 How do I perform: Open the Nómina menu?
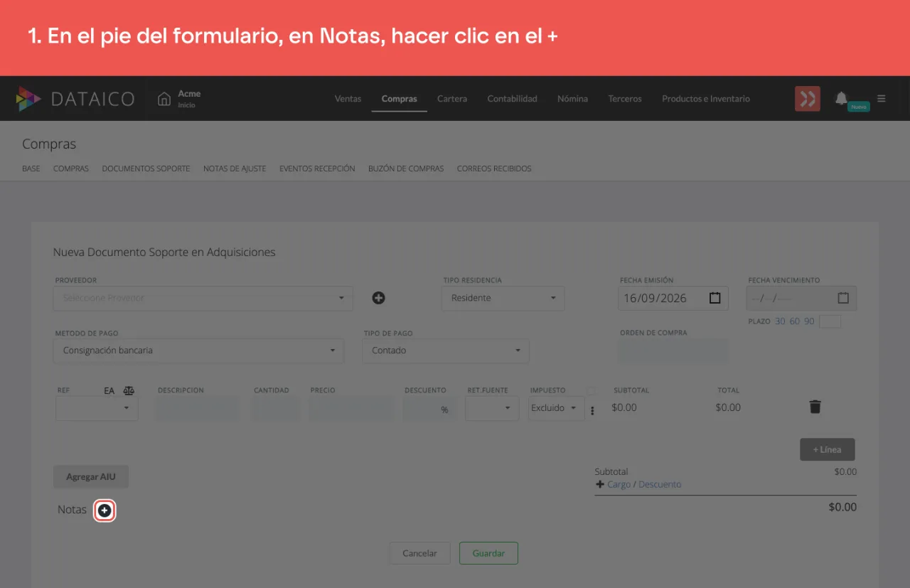point(573,99)
